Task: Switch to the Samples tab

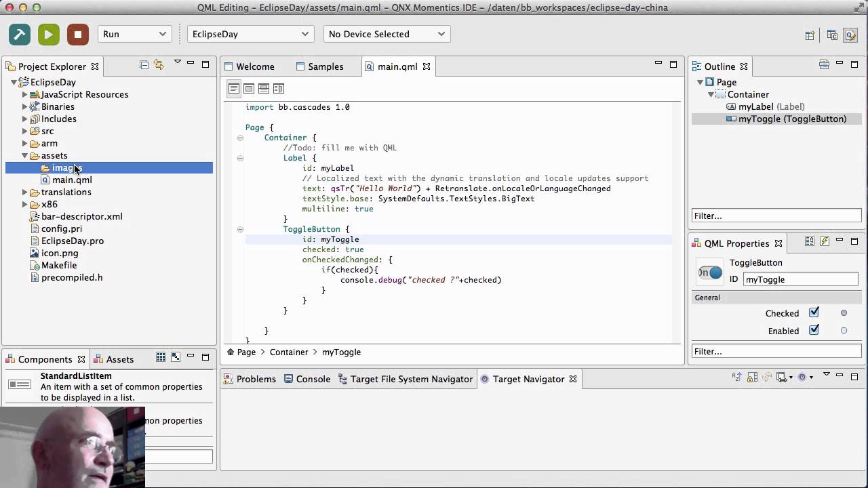Action: tap(319, 66)
